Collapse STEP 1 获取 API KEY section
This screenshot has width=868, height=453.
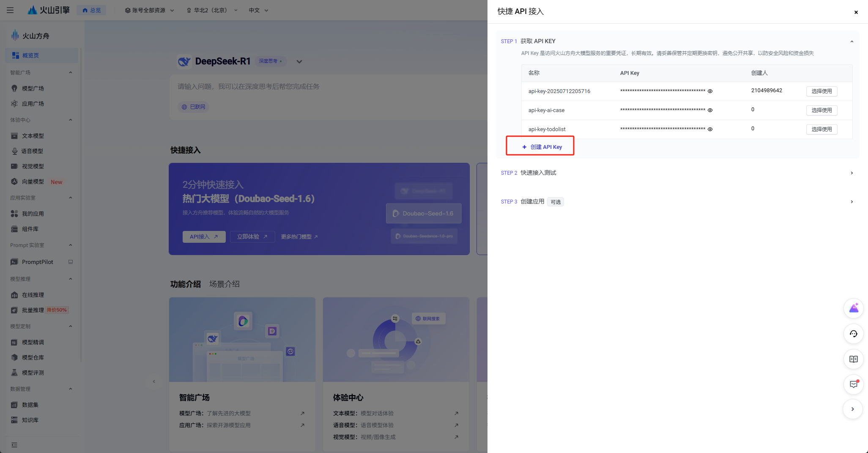pos(852,41)
